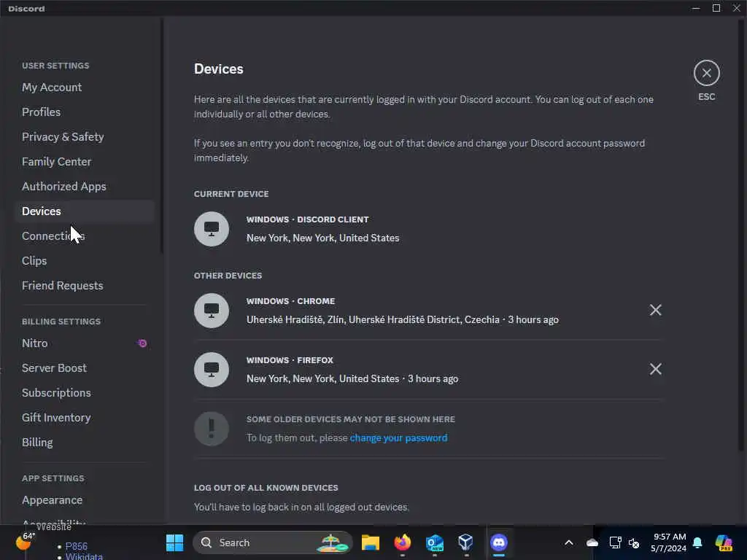
Task: Open VirtualBox cube icon in taskbar
Action: pos(466,542)
